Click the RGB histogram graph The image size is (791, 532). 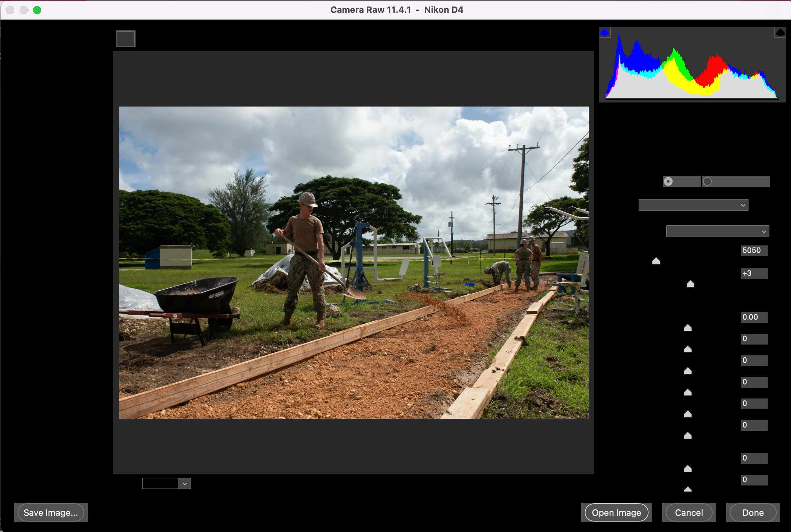tap(692, 68)
